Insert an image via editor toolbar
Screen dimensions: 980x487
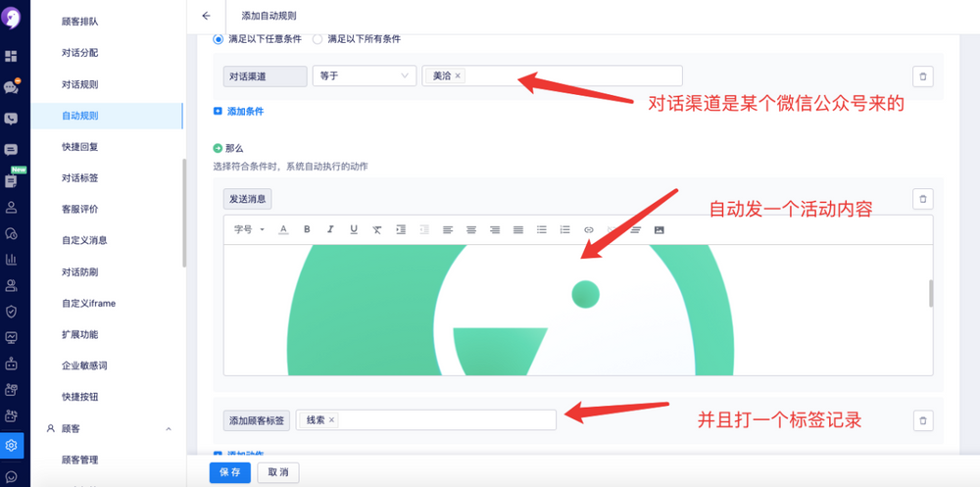pyautogui.click(x=659, y=229)
